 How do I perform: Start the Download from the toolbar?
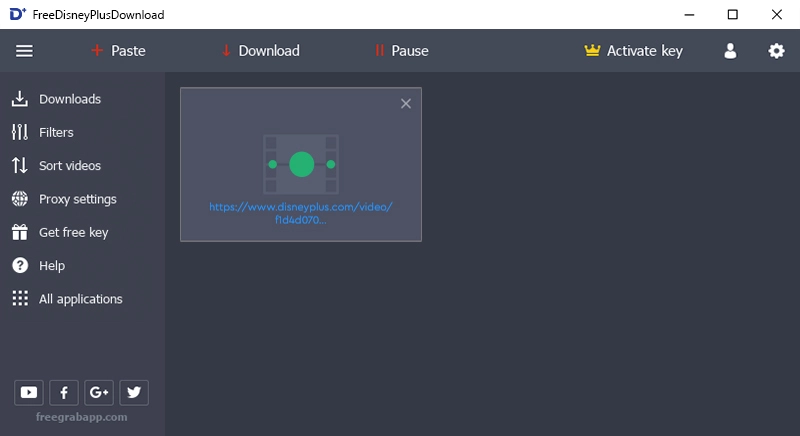261,51
